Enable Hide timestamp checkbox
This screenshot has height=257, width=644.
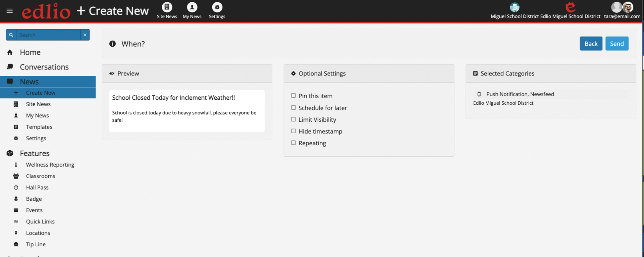(x=293, y=131)
